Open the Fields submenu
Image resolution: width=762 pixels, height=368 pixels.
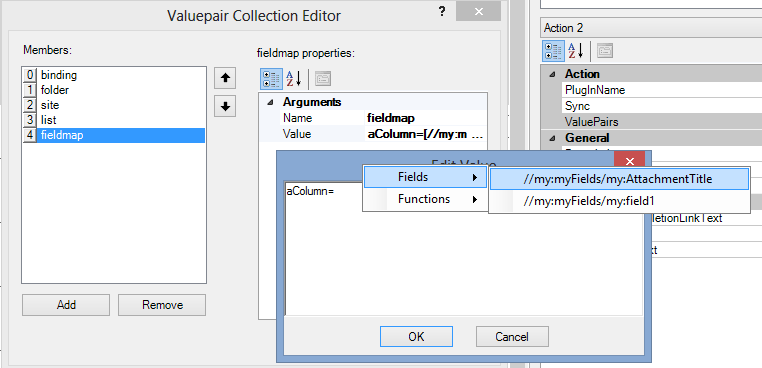[425, 177]
